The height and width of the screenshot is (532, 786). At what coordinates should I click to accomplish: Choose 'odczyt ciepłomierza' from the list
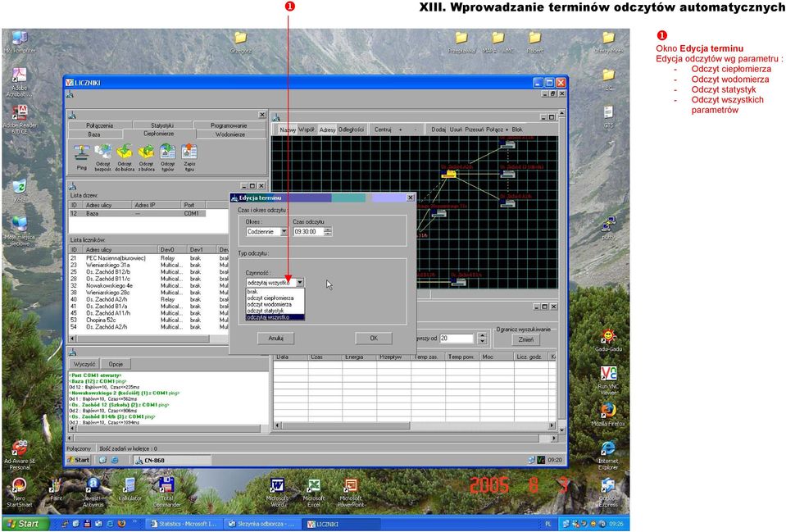click(x=275, y=298)
